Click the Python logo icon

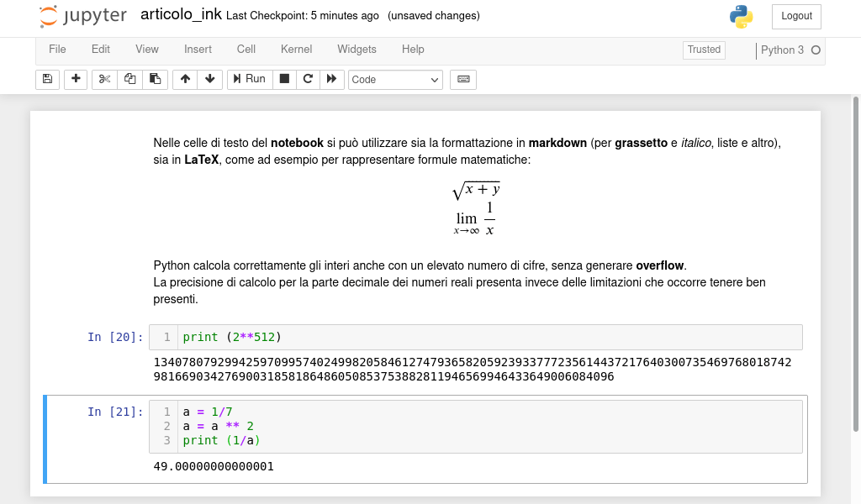741,17
